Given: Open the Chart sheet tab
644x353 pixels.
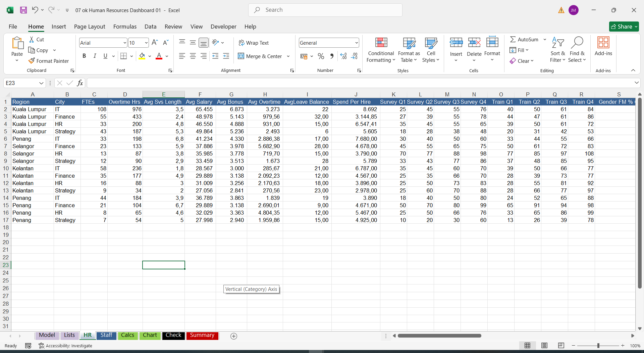Looking at the screenshot, I should [x=150, y=336].
